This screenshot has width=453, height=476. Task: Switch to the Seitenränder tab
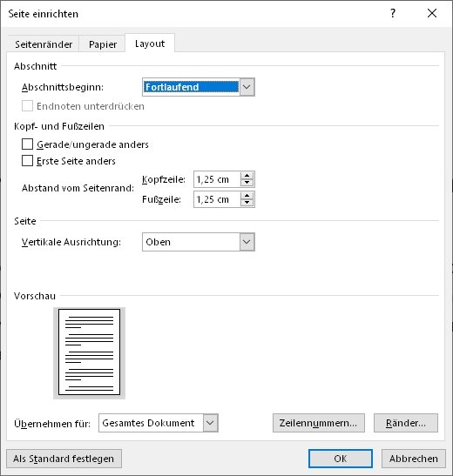click(x=44, y=44)
